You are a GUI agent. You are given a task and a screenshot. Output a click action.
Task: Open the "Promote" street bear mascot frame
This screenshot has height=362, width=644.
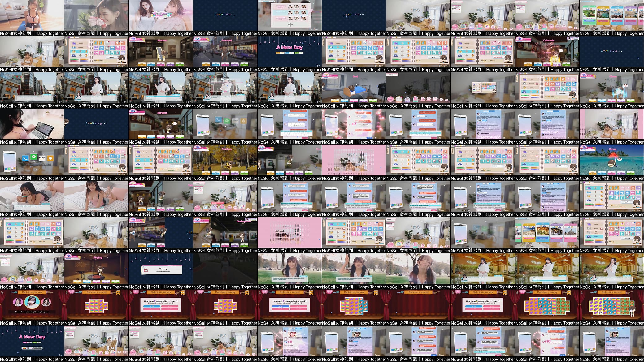coord(225,51)
